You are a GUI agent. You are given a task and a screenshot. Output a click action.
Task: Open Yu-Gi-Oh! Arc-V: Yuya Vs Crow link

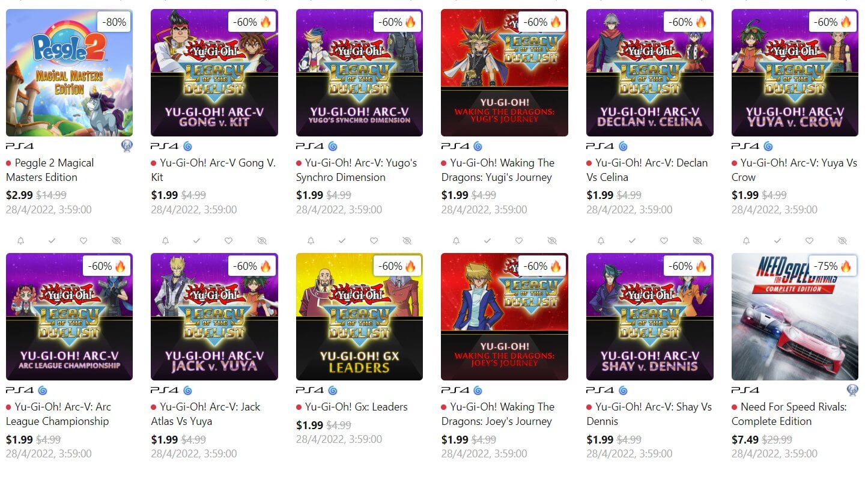[x=794, y=170]
